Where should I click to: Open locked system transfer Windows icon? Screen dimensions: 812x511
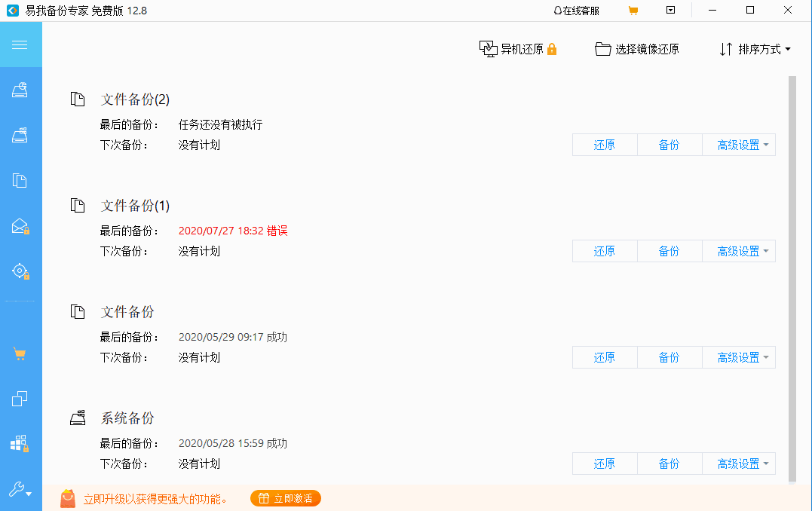point(20,443)
